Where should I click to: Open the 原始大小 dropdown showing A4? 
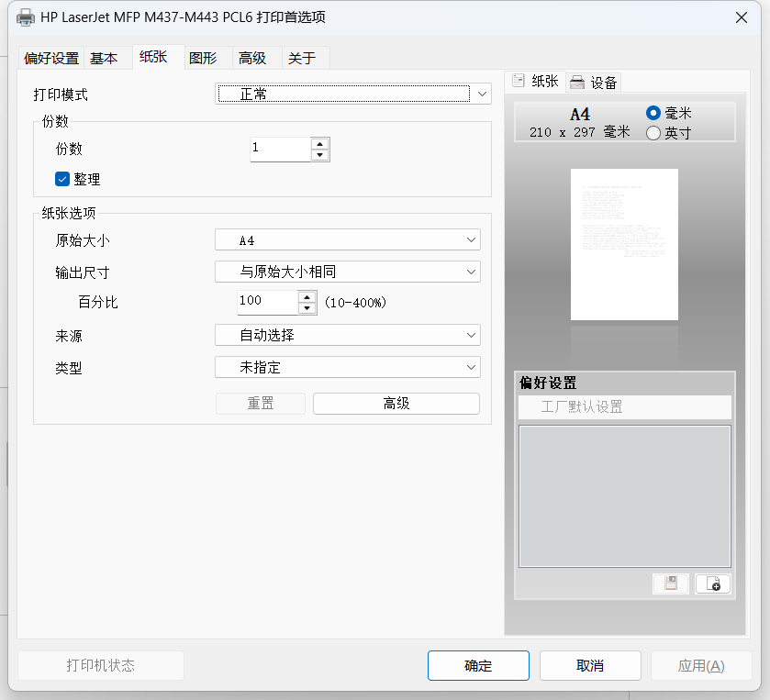[x=471, y=239]
